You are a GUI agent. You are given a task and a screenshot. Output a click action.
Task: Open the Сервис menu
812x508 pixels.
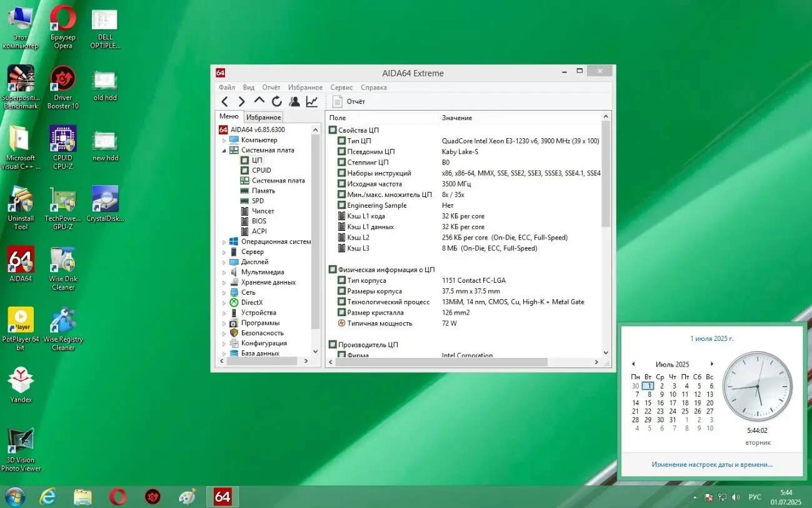[341, 88]
